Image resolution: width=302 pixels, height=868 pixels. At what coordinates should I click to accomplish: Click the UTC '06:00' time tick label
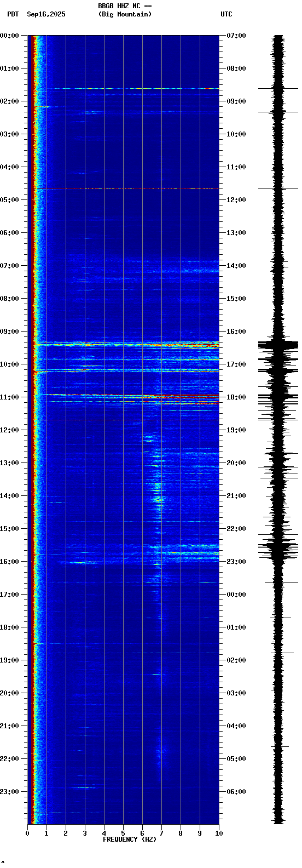click(x=236, y=792)
